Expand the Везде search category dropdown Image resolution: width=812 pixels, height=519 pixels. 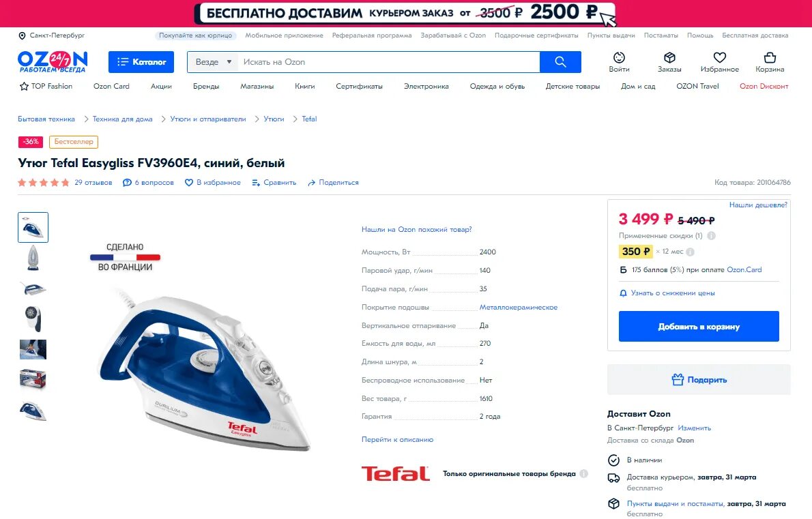pos(213,61)
